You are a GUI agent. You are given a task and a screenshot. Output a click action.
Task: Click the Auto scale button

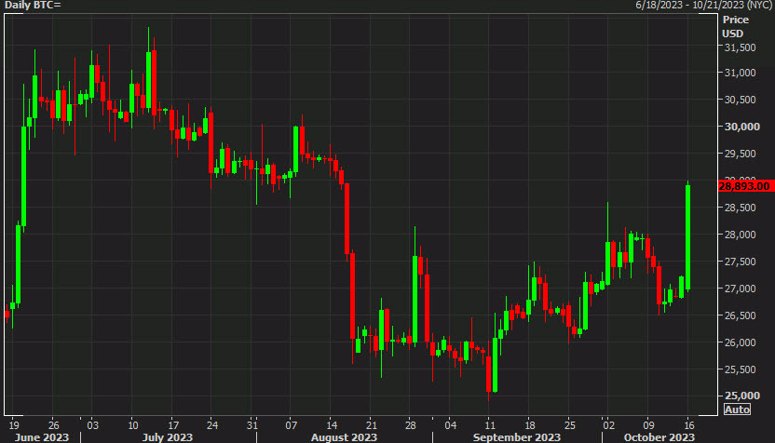[x=737, y=409]
